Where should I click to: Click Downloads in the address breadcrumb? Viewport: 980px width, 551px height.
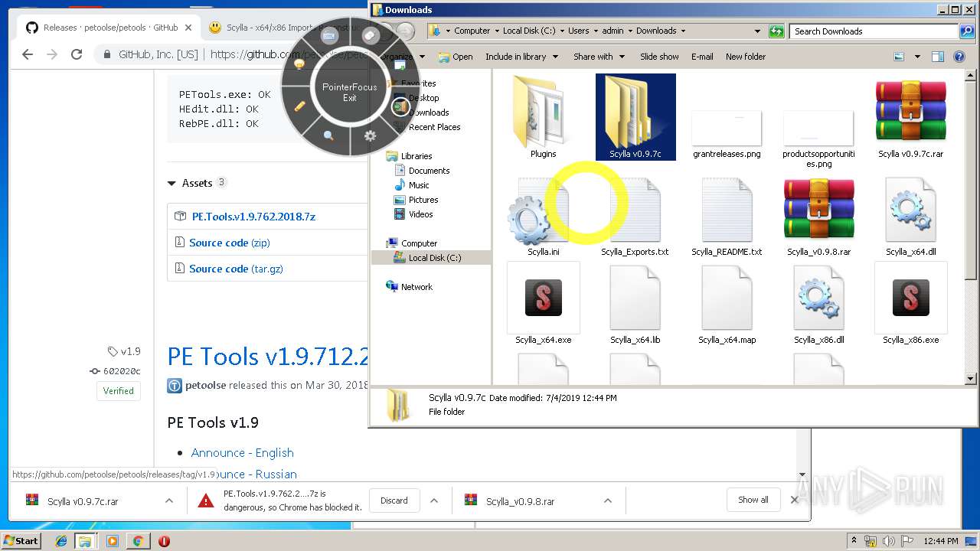(x=656, y=31)
